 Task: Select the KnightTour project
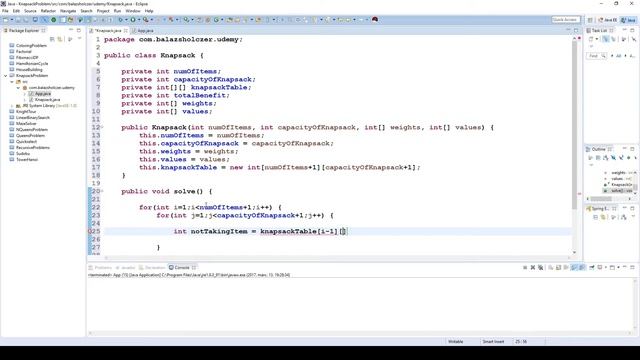pyautogui.click(x=26, y=111)
